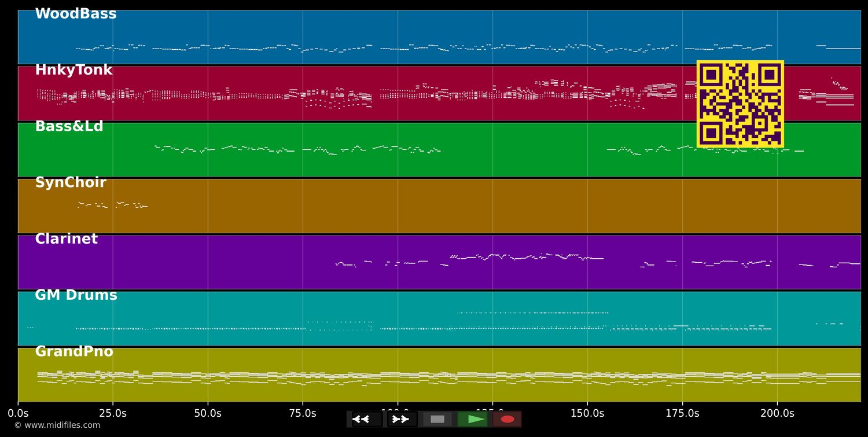Click the 50.0s timeline marker
This screenshot has width=868, height=437.
tap(208, 413)
